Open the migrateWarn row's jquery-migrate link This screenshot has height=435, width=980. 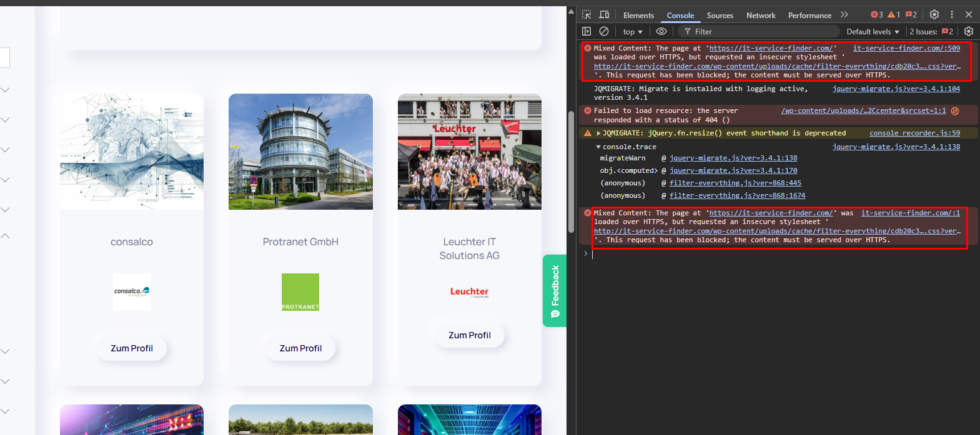733,158
